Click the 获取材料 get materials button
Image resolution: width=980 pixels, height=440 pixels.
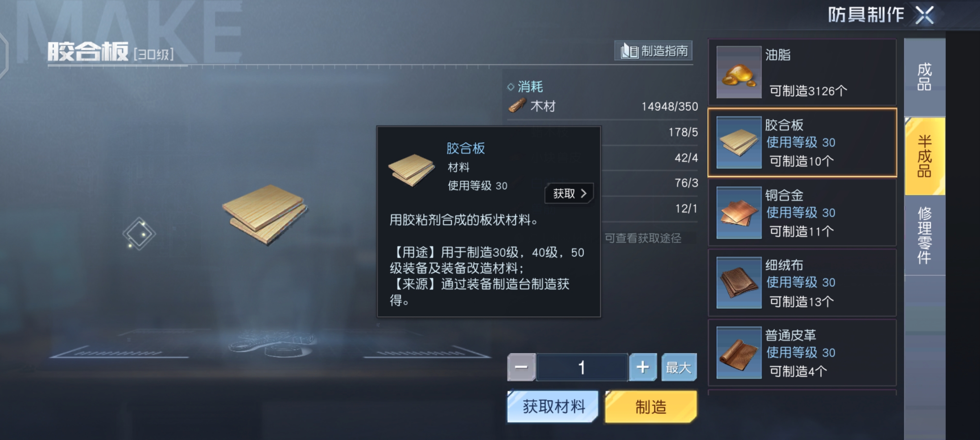pyautogui.click(x=553, y=407)
